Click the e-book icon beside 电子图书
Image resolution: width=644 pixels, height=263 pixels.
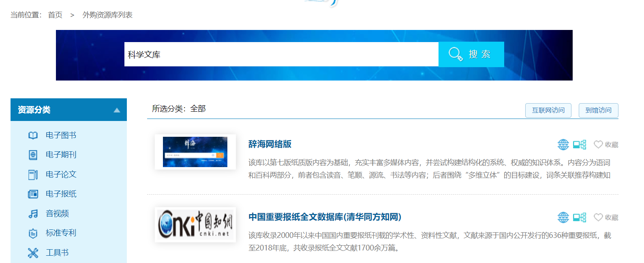click(x=33, y=136)
